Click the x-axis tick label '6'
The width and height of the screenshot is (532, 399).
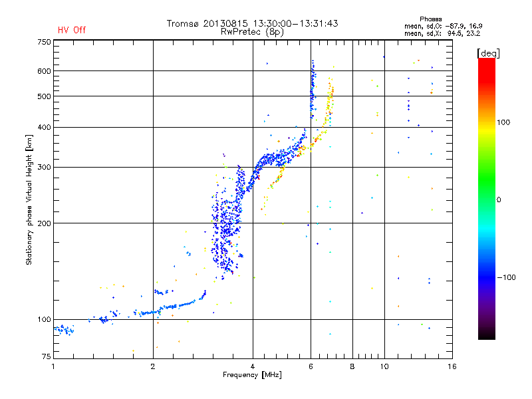coord(311,366)
